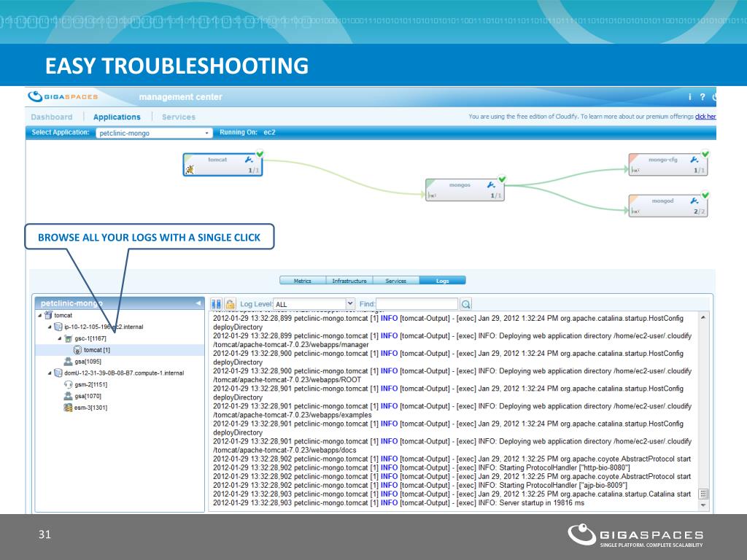Click the gsm-2[1151] manager icon
Screen dimensions: 747x560
coord(68,384)
